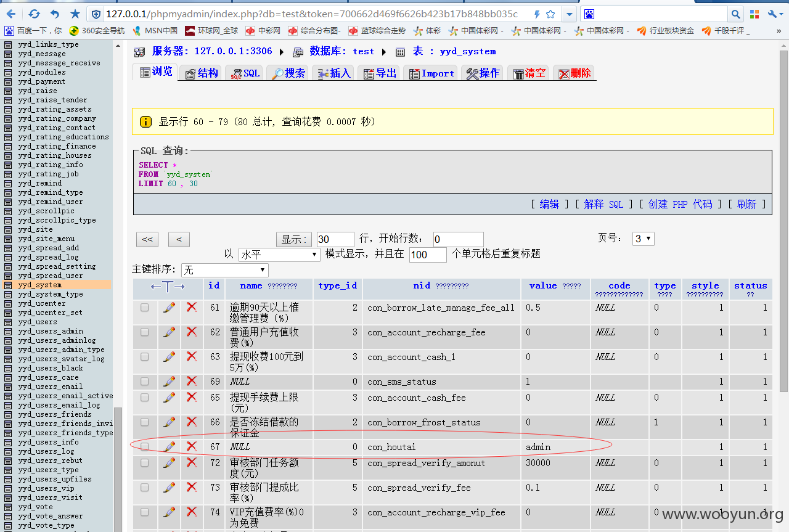Click delete red X for row id 73
The height and width of the screenshot is (532, 789).
[x=192, y=487]
